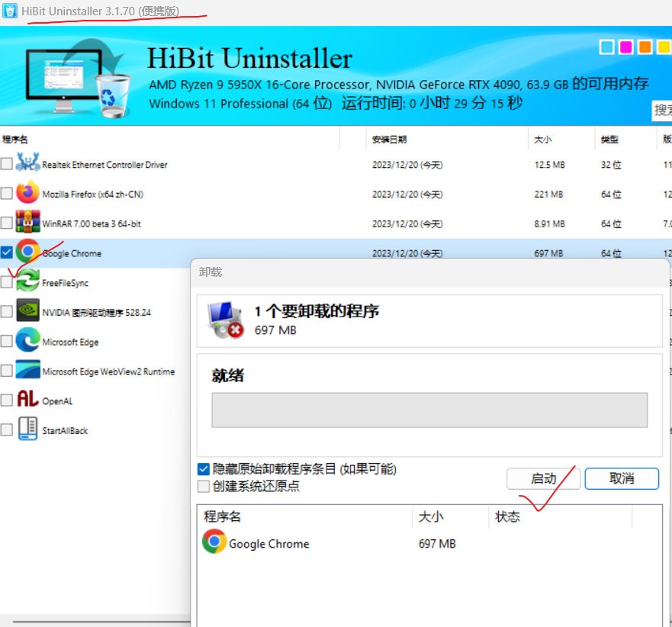Screen dimensions: 672x627
Task: Click the Google Chrome icon in uninstall dialog list
Action: (214, 542)
